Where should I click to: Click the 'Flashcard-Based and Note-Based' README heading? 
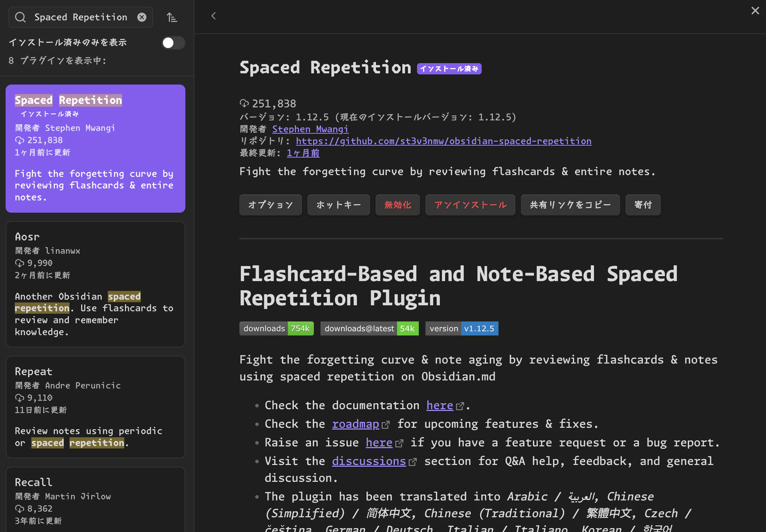(x=458, y=286)
